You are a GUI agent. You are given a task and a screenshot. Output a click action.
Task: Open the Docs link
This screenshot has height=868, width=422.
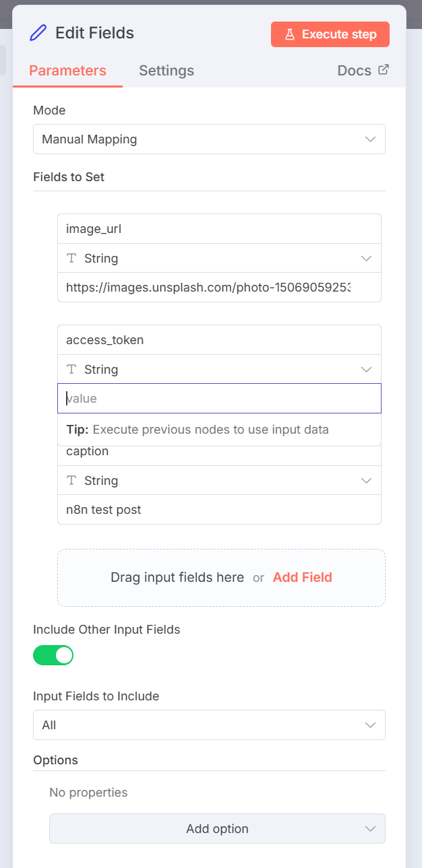(355, 71)
